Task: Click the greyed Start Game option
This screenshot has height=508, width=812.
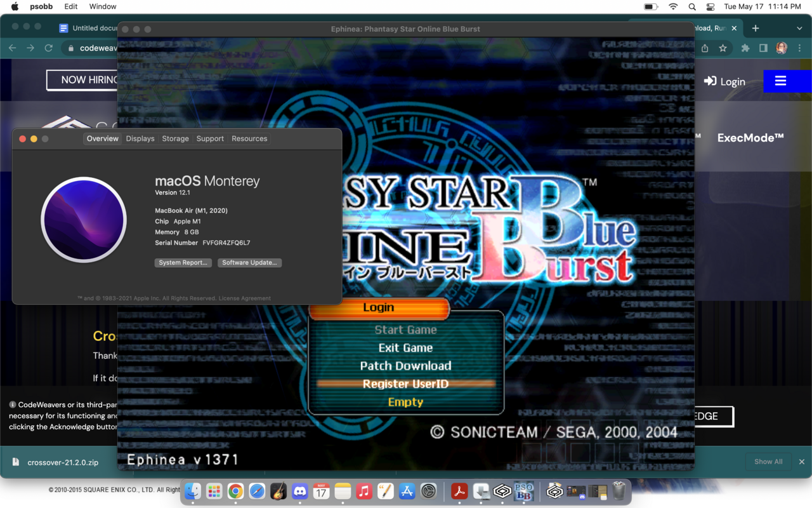Action: pyautogui.click(x=405, y=330)
